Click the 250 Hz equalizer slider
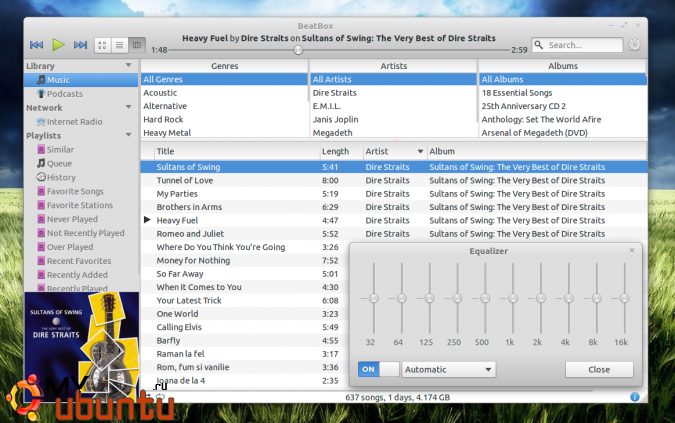This screenshot has height=423, width=675. (x=457, y=298)
